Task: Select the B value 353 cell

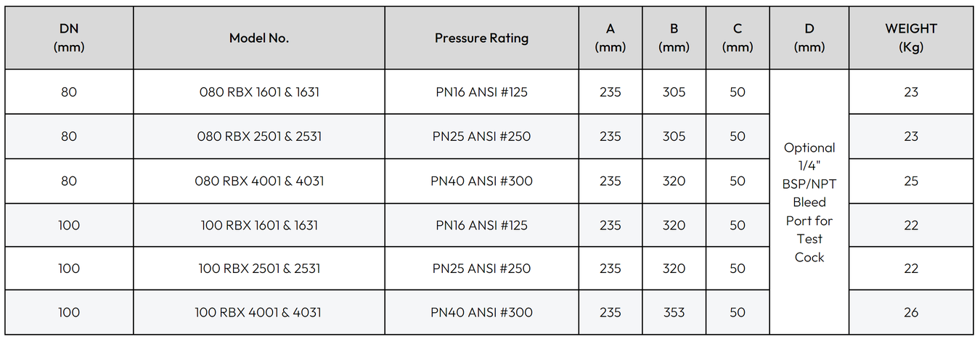Action: click(x=674, y=312)
